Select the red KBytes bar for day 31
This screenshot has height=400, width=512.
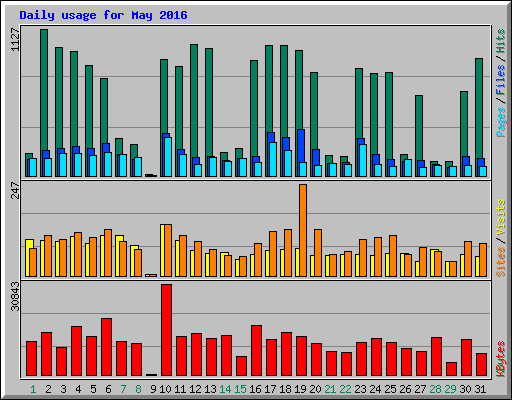481,364
